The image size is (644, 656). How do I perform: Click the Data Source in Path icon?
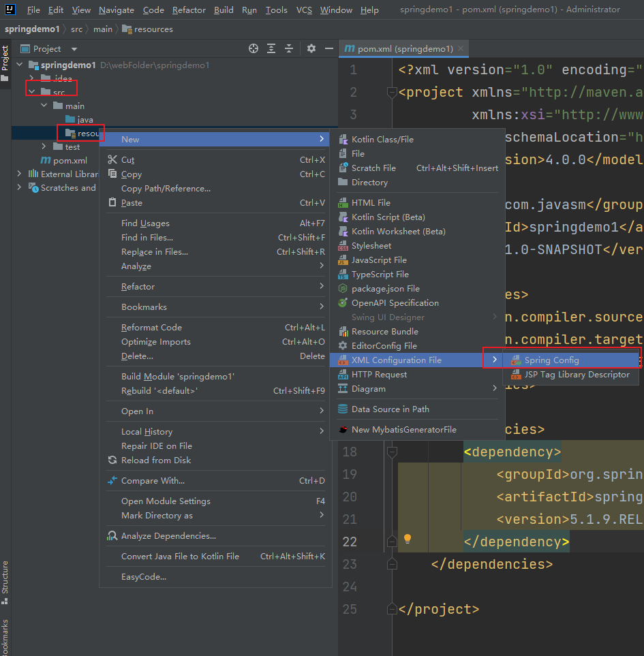343,409
